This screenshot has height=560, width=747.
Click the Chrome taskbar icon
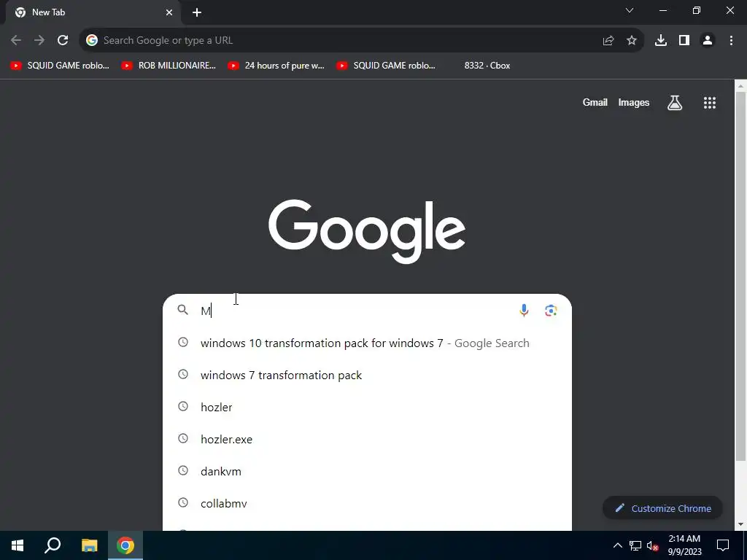tap(125, 545)
